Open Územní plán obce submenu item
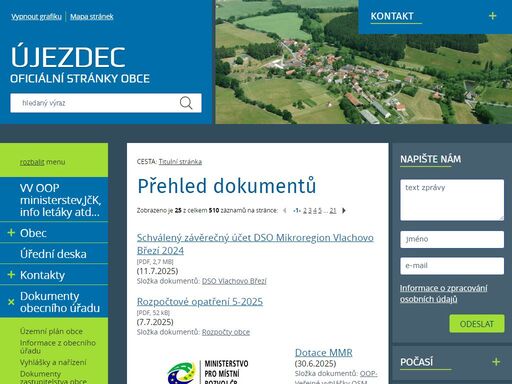Image resolution: width=512 pixels, height=384 pixels. 51,331
